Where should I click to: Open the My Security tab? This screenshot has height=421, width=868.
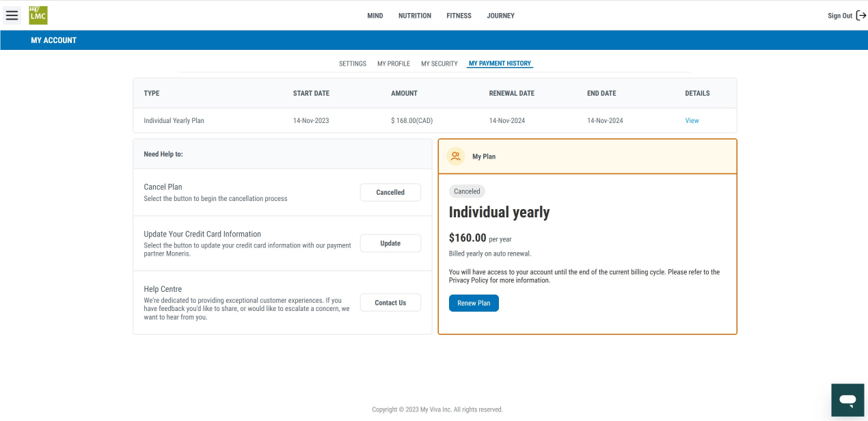tap(439, 64)
